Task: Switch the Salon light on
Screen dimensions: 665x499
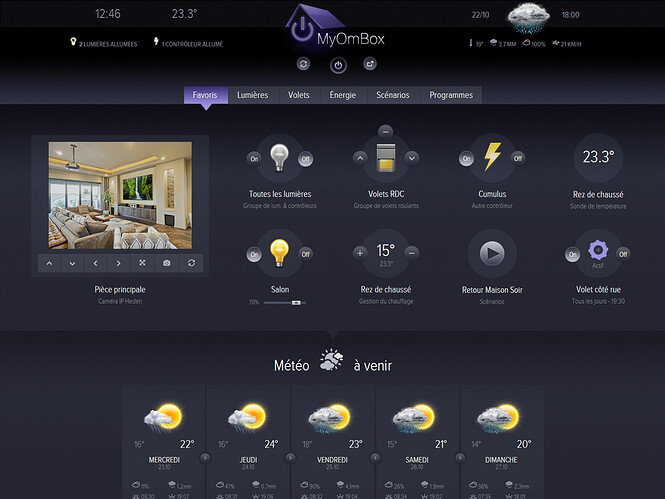Action: pyautogui.click(x=254, y=254)
